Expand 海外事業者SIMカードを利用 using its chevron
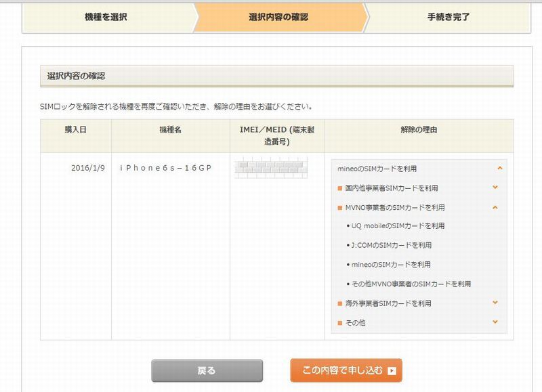This screenshot has height=392, width=542. (495, 303)
